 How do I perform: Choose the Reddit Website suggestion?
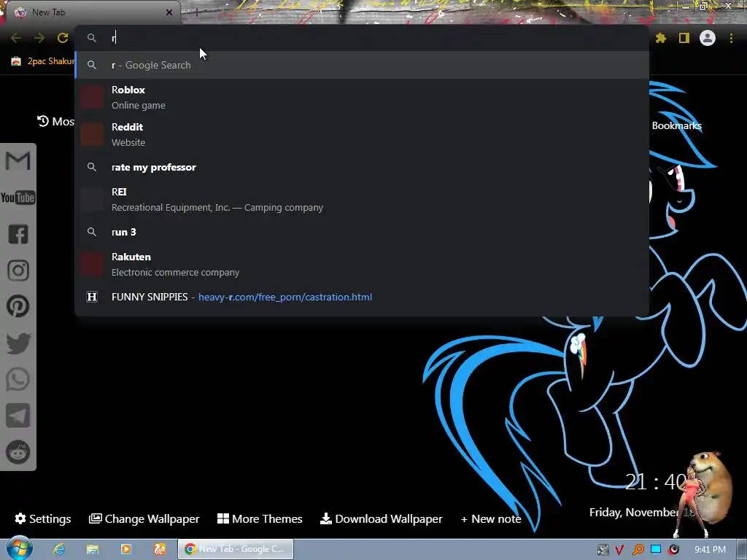coord(362,134)
